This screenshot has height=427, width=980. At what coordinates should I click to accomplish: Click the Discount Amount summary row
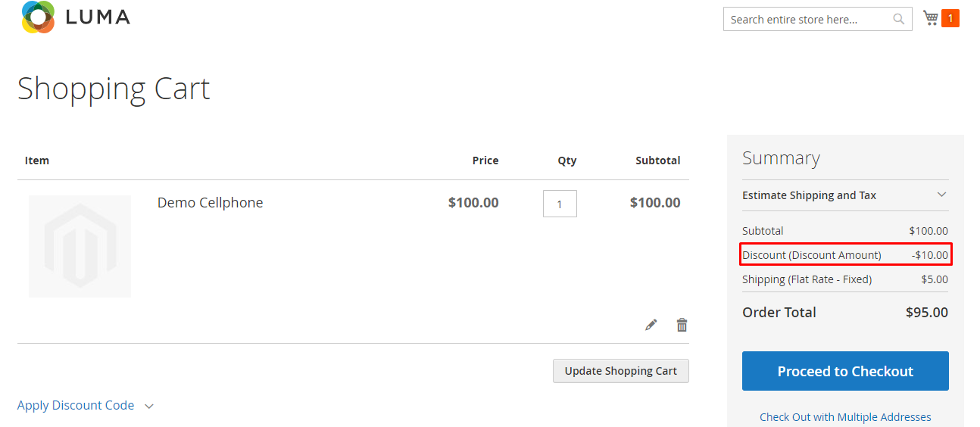(845, 255)
